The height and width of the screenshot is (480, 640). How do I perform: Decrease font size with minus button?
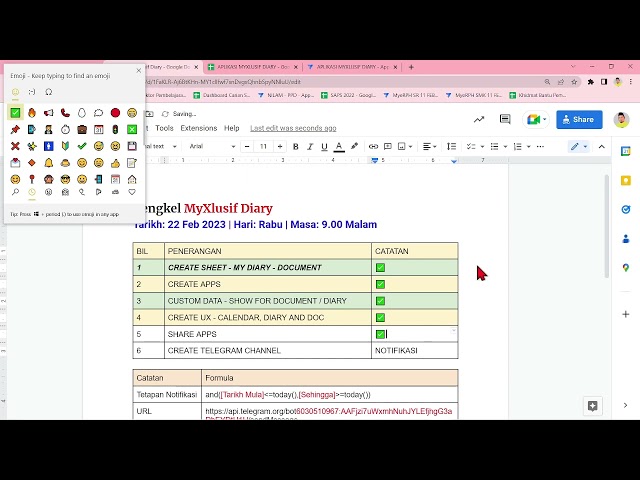(x=247, y=146)
